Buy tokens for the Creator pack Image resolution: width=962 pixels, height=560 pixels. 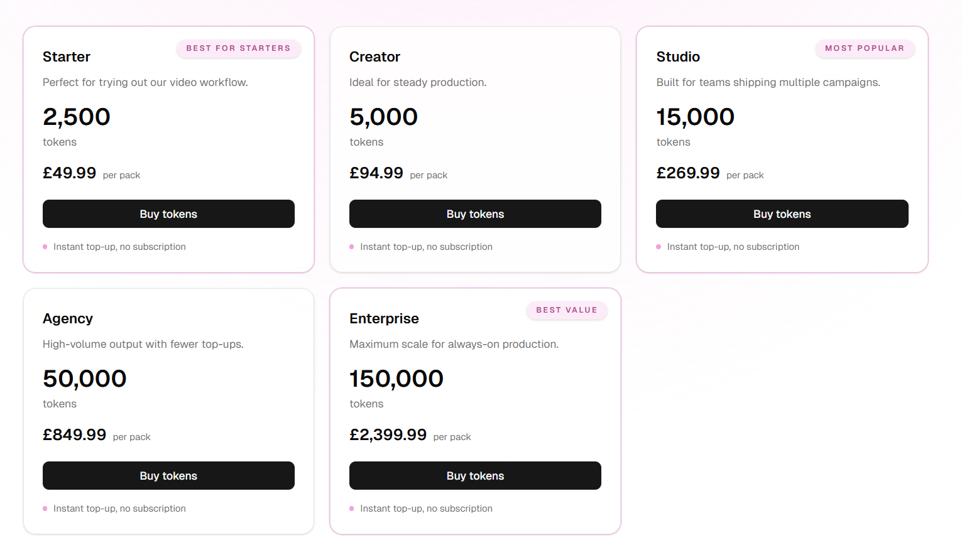(475, 214)
